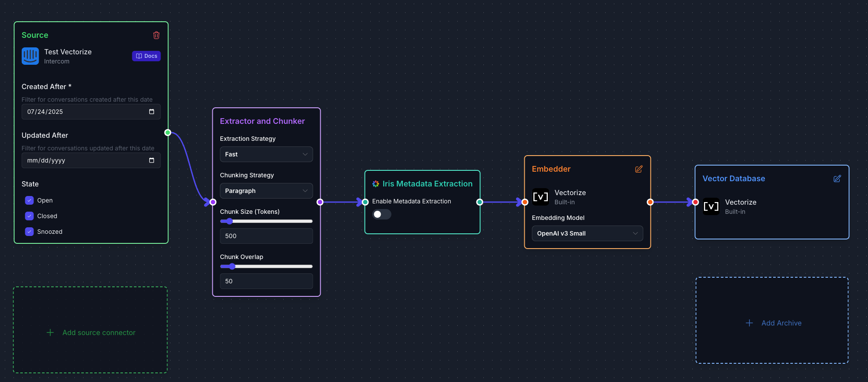Open the Chunking Strategy dropdown
This screenshot has height=382, width=868.
(266, 191)
